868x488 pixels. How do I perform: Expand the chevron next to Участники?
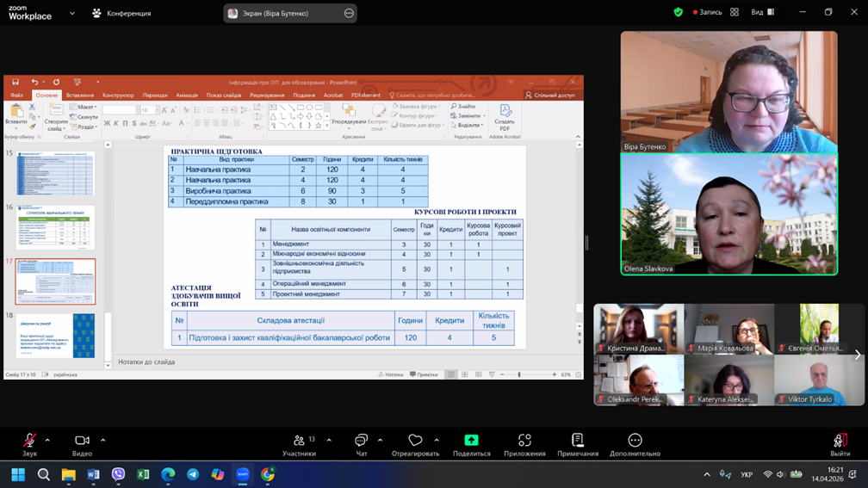329,441
